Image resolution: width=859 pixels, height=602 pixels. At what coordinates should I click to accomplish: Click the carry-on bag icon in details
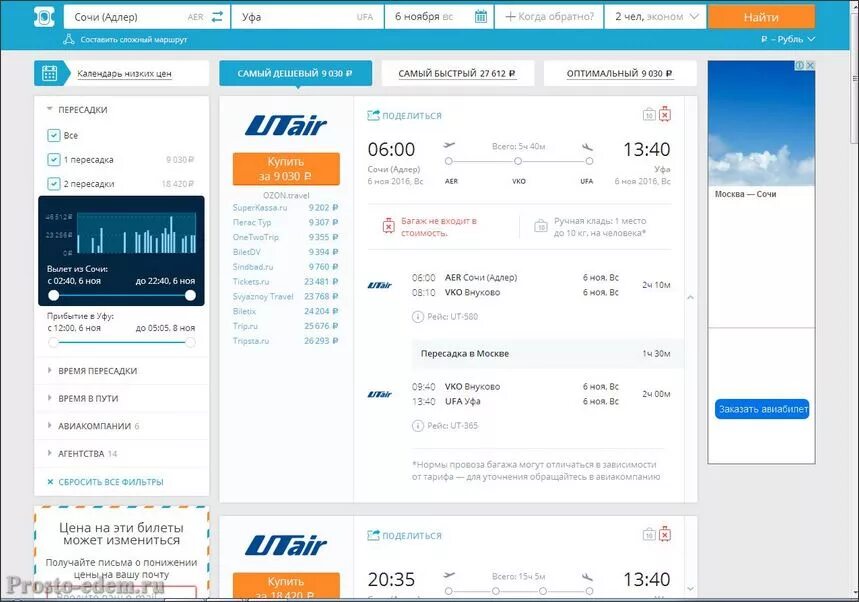point(541,225)
